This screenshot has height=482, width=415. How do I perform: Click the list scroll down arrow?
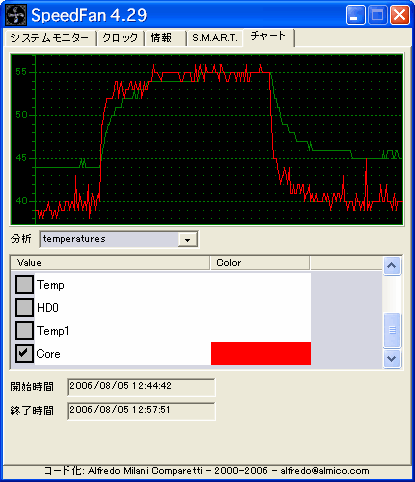(392, 359)
